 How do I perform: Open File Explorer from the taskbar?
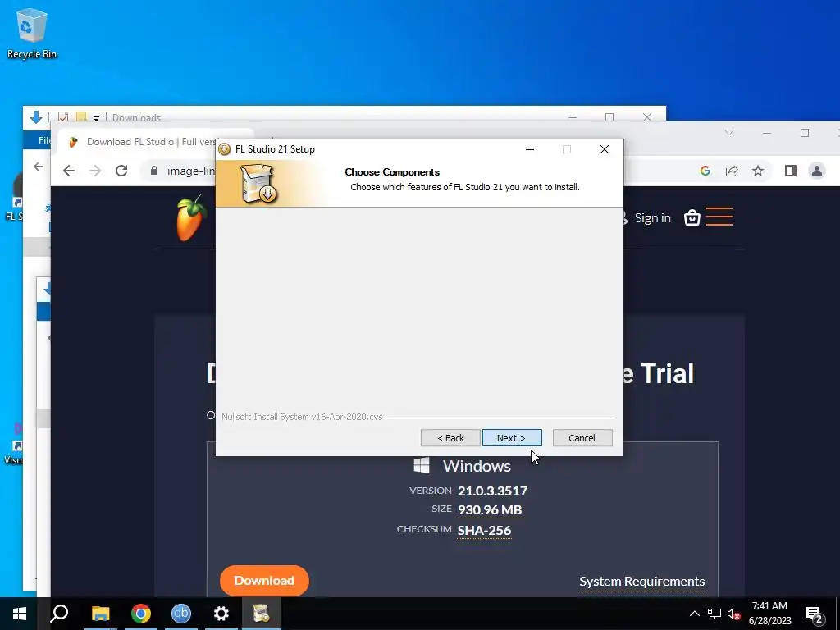point(100,614)
